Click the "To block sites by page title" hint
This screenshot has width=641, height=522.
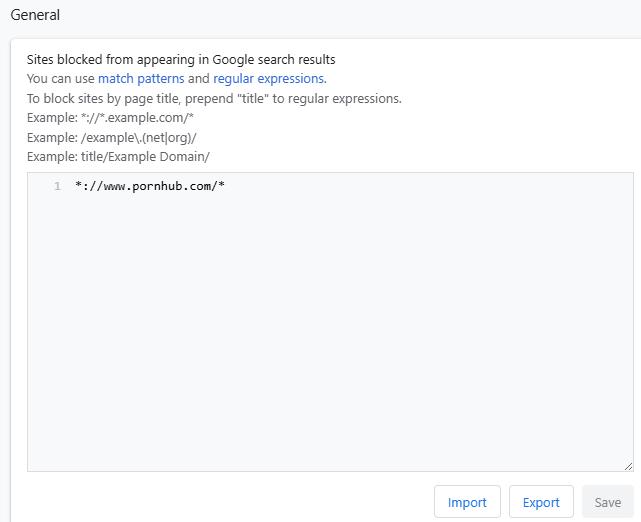214,98
